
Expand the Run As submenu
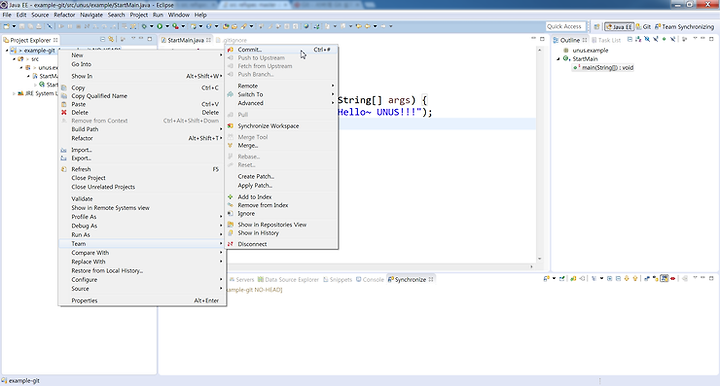coord(142,235)
